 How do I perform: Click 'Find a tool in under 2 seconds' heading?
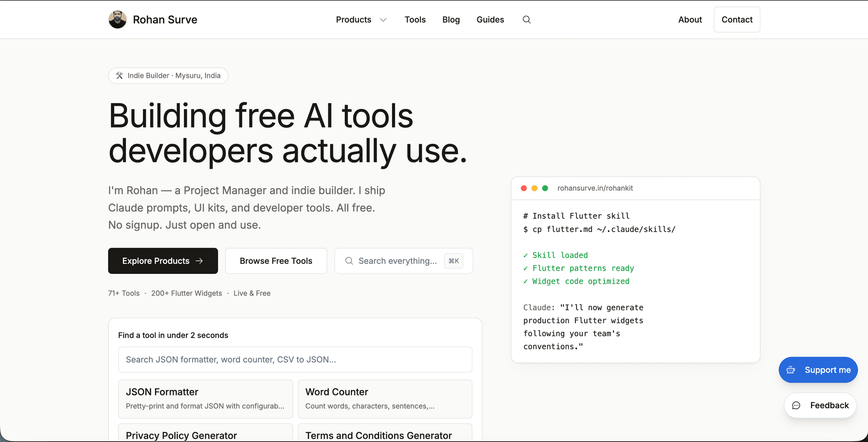(x=173, y=335)
